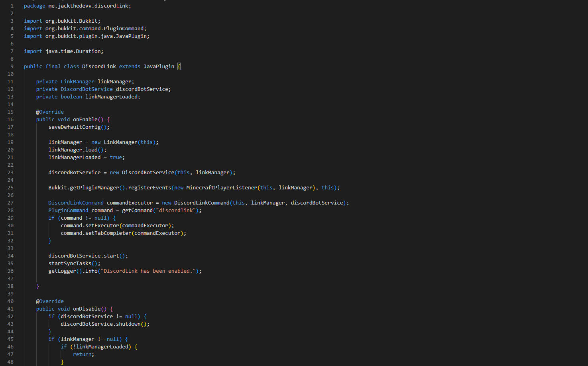This screenshot has width=588, height=366.
Task: Click the 'getLogger' call on line 36
Action: (x=62, y=271)
